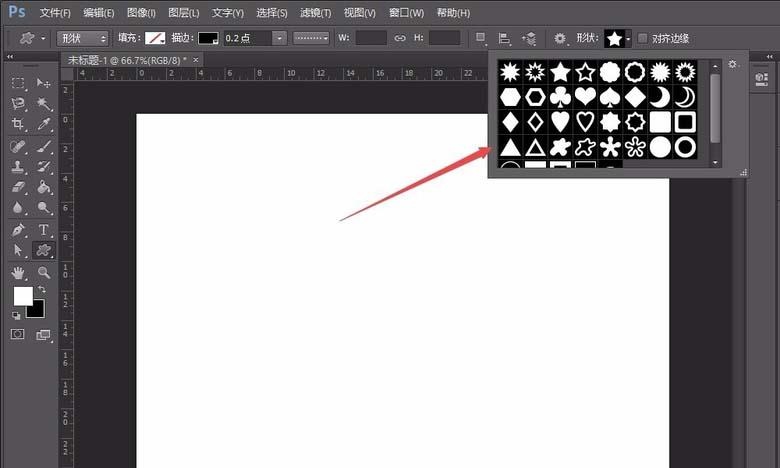Collapse the toolbox panel double arrow
Screen dimensions: 780x468
click(9, 57)
